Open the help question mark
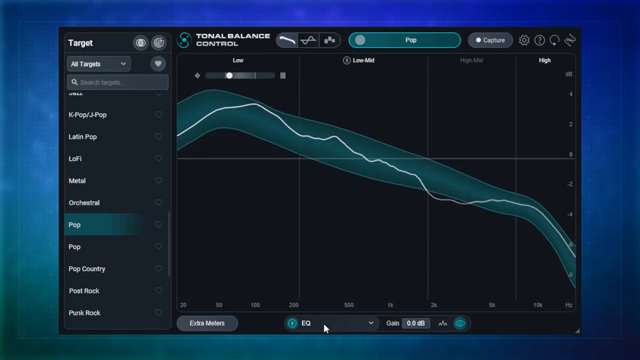The width and height of the screenshot is (640, 360). [540, 40]
